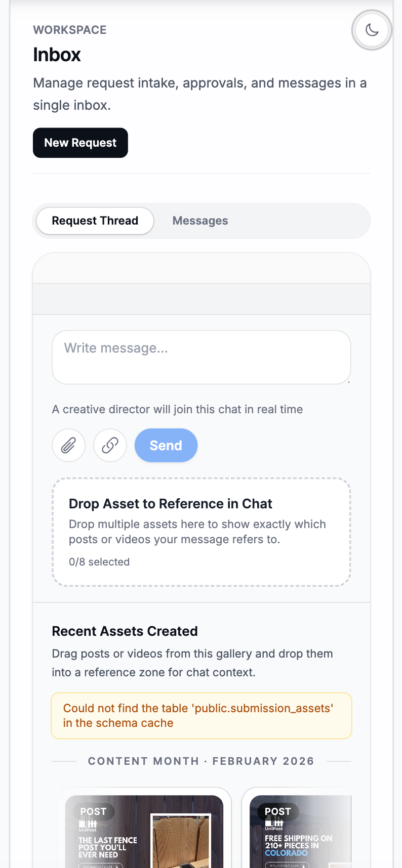Click the paperclip attach file icon
The height and width of the screenshot is (868, 402).
(68, 445)
